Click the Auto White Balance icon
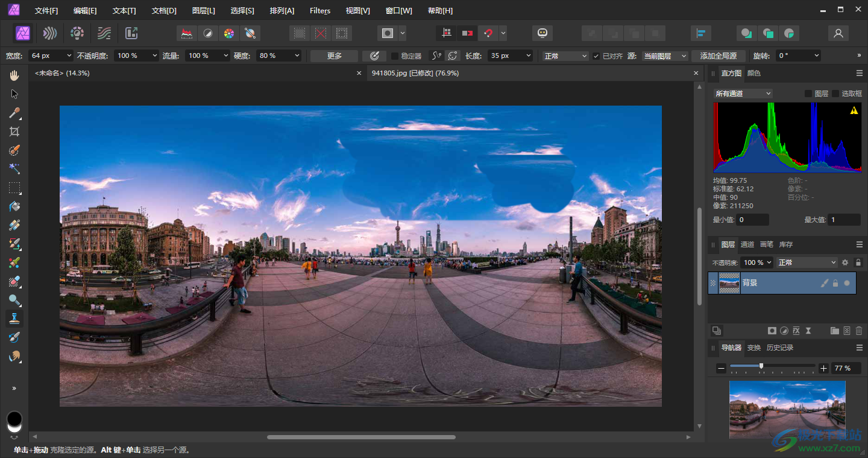This screenshot has width=868, height=458. click(250, 33)
